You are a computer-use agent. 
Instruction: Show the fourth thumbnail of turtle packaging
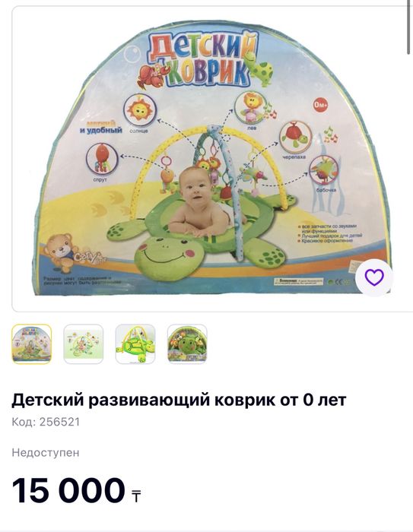click(x=187, y=344)
